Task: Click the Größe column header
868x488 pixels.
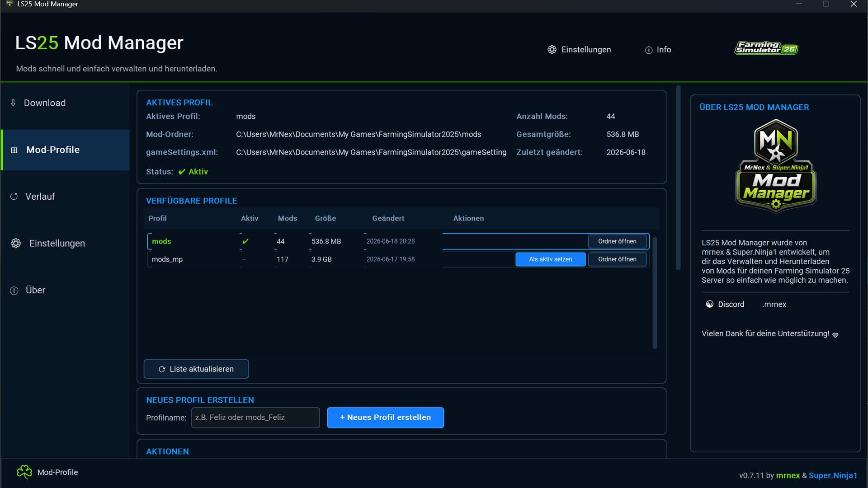Action: point(325,218)
